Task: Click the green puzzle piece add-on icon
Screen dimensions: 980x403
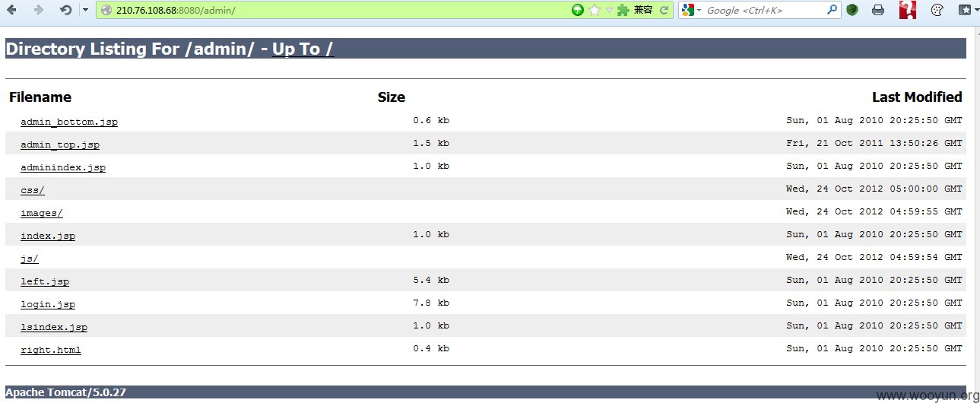Action: coord(623,10)
